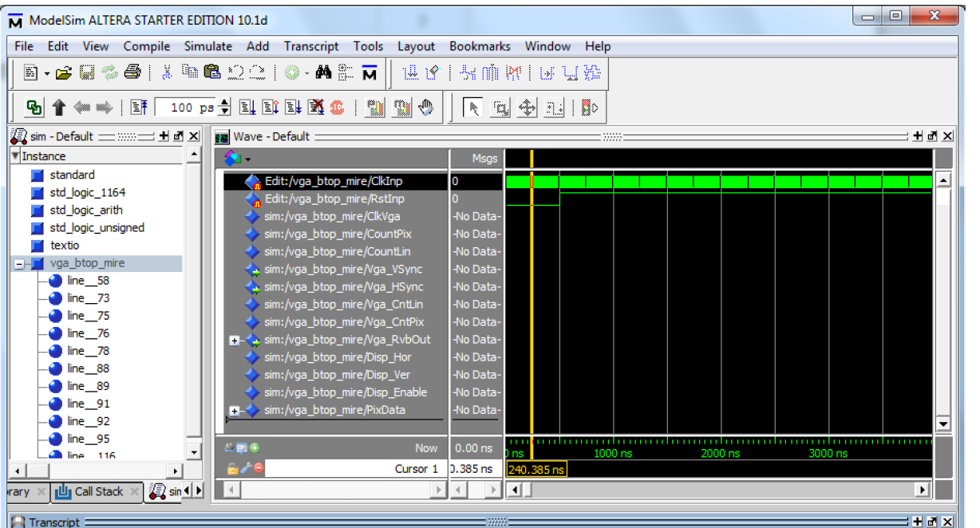Click the Redo toolbar icon
This screenshot has height=528, width=980.
257,73
